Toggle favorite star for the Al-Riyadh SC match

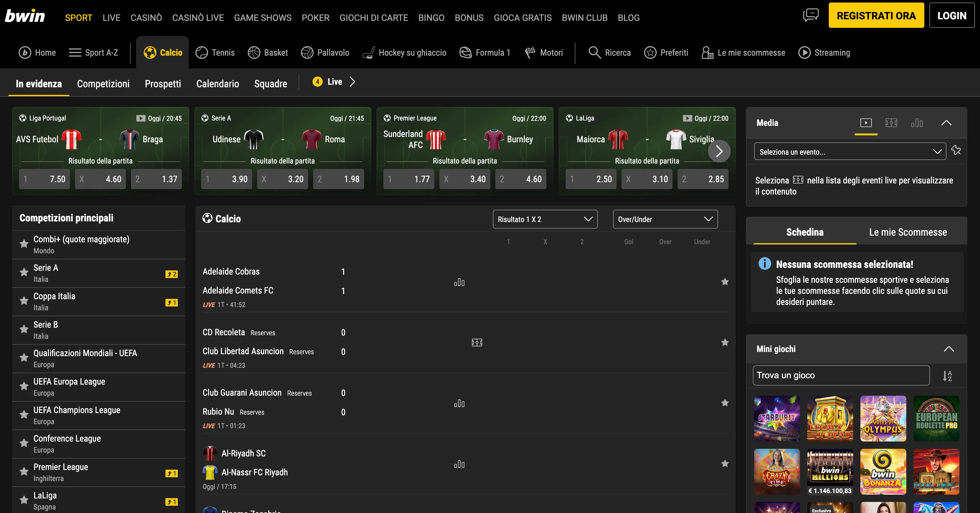[x=725, y=464]
